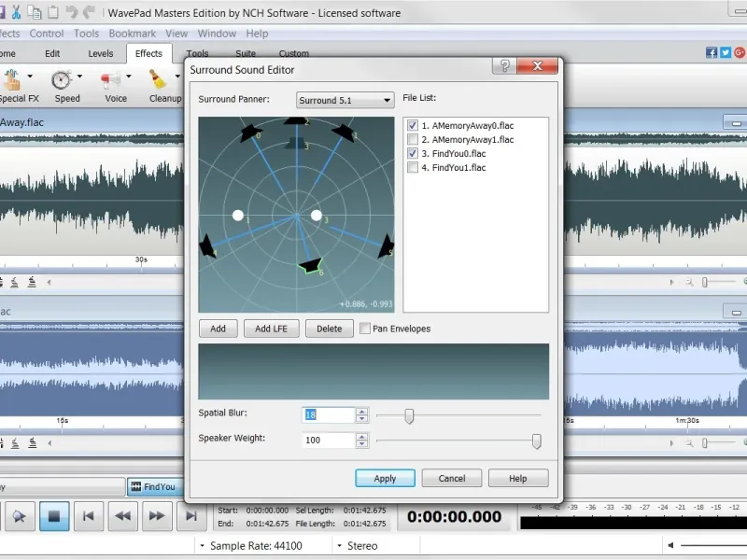Open the Facebook share icon
This screenshot has height=560, width=747.
click(712, 52)
